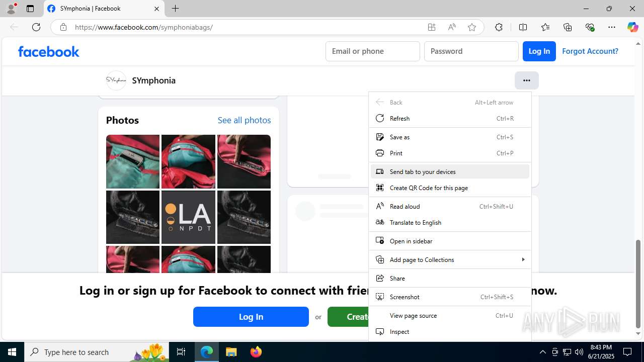Launch Firefox from taskbar
This screenshot has width=644, height=362.
(x=256, y=352)
